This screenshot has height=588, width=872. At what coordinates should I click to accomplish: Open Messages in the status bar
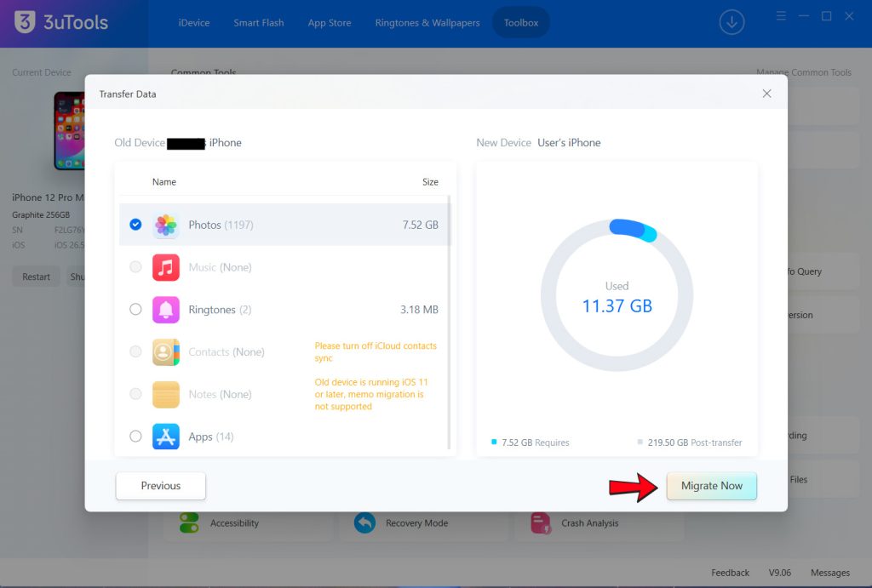pyautogui.click(x=829, y=573)
